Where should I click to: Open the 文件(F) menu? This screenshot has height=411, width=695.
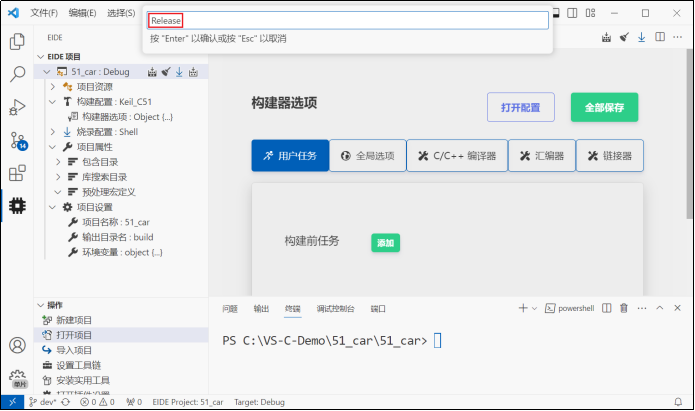tap(44, 13)
